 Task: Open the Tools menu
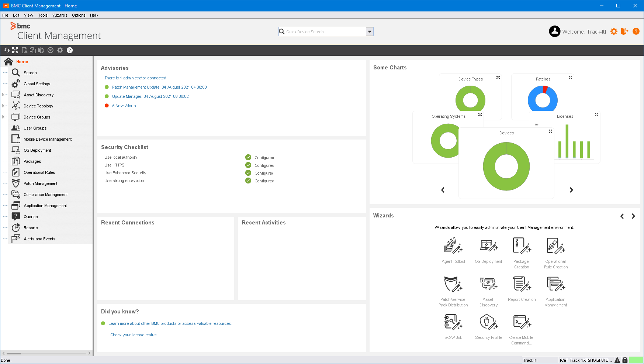(x=43, y=15)
